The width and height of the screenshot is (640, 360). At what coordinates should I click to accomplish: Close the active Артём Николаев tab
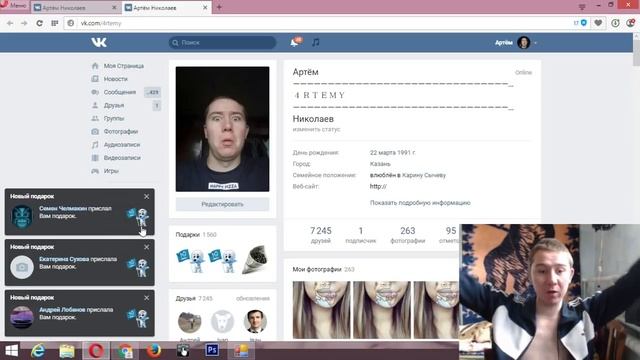[x=205, y=7]
